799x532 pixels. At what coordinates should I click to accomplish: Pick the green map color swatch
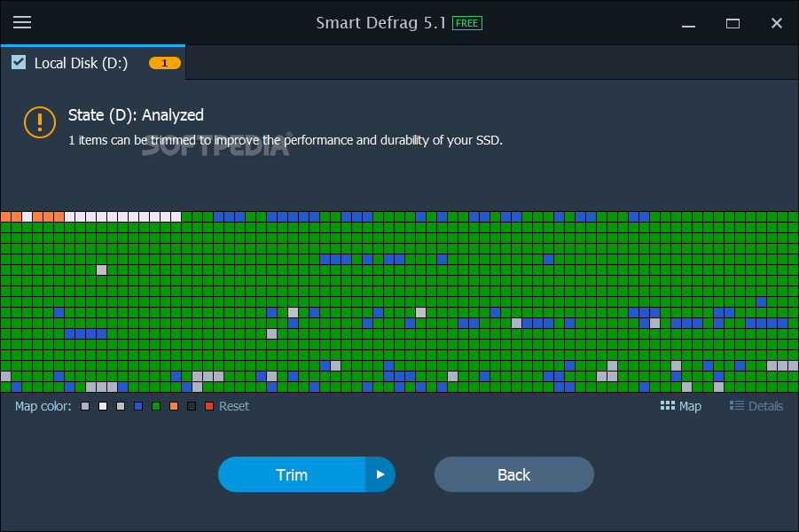pos(156,406)
